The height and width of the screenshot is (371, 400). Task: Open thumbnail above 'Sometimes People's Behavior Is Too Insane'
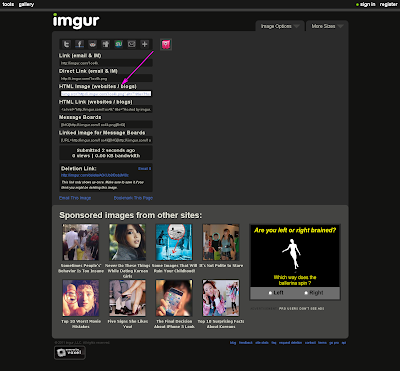81,242
